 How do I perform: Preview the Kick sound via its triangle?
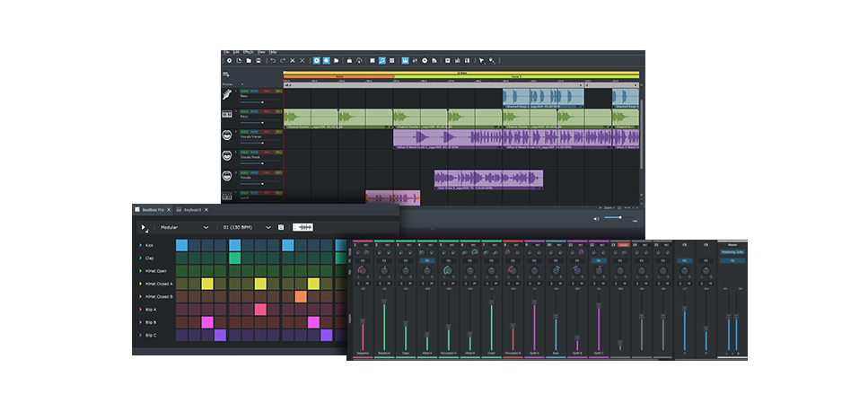pyautogui.click(x=140, y=245)
